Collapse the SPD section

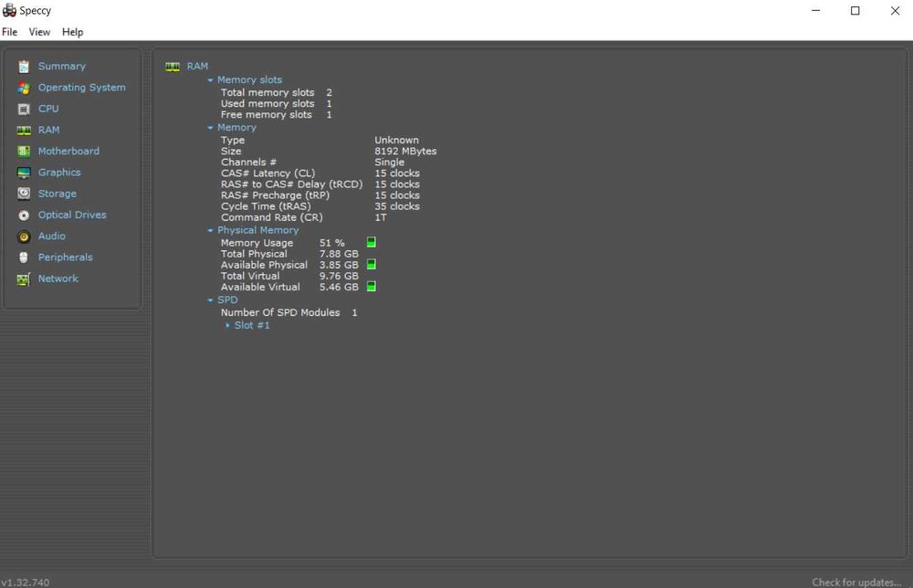point(210,300)
